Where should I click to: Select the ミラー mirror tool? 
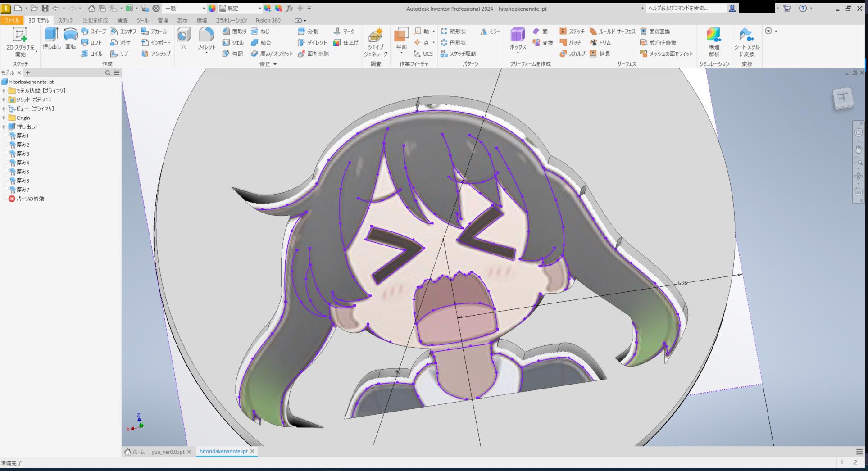[490, 32]
